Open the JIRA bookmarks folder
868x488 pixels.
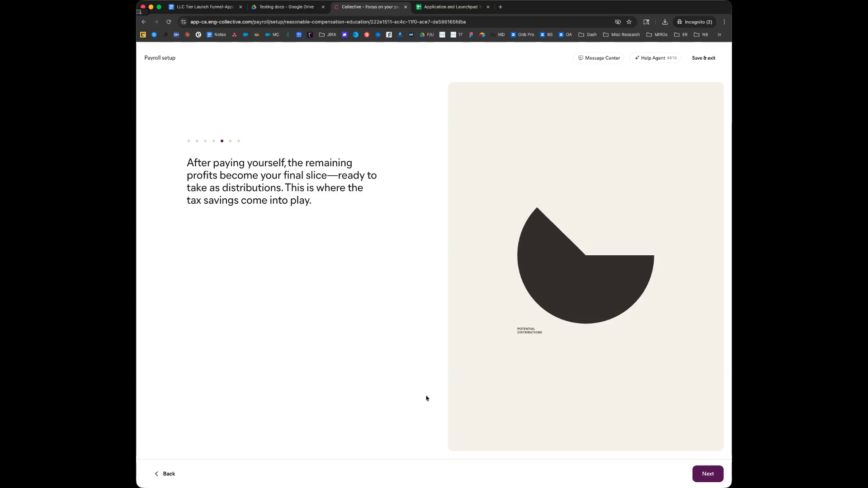pyautogui.click(x=327, y=34)
